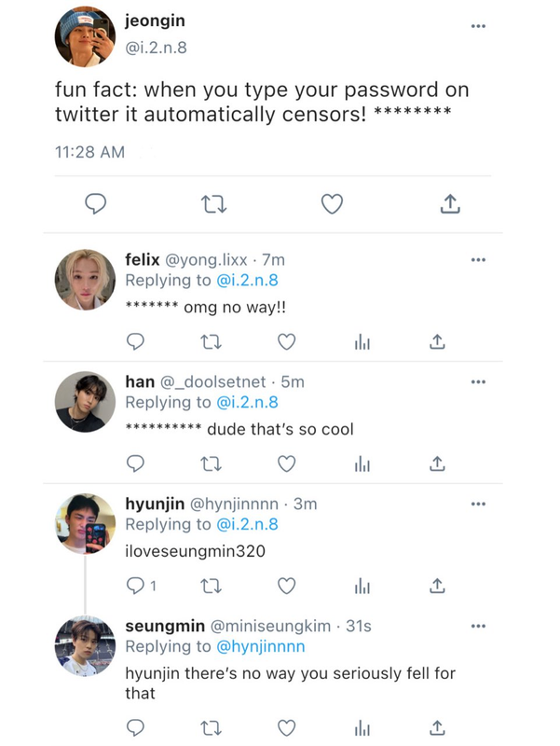Retweet hyunjin's iloveseungmin320 reply

coord(212,587)
